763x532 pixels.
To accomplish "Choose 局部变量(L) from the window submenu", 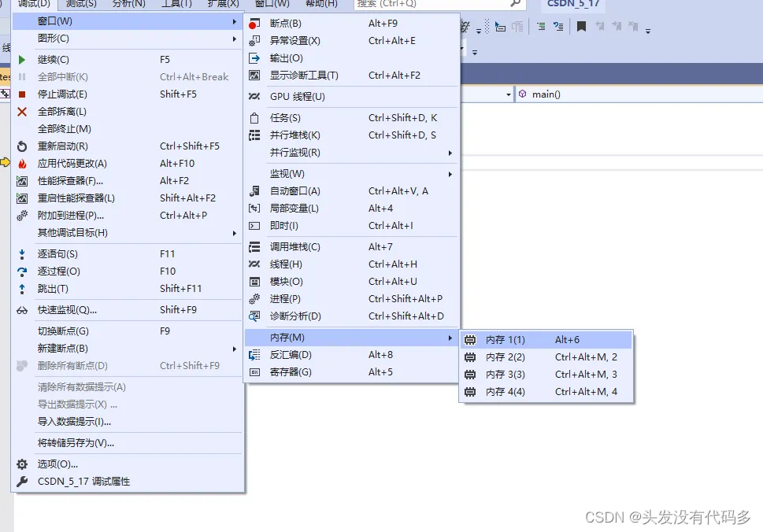I will [x=351, y=209].
